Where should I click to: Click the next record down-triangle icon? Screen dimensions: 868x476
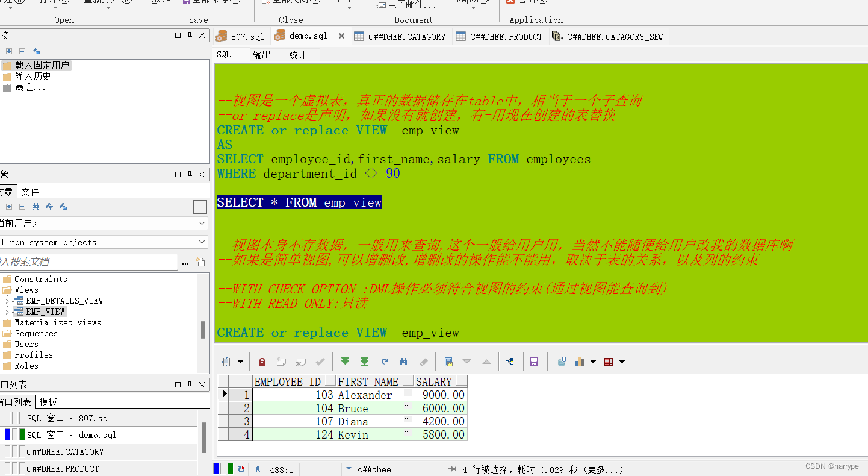pos(467,362)
